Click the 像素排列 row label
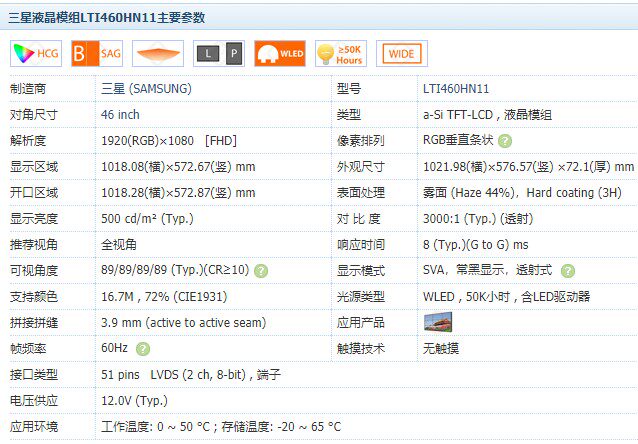 click(361, 140)
